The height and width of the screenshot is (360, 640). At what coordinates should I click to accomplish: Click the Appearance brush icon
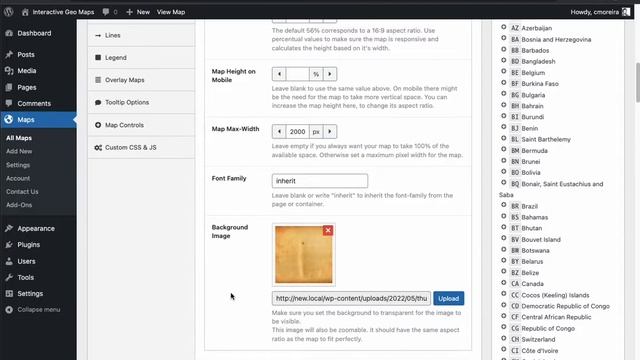[x=9, y=228]
